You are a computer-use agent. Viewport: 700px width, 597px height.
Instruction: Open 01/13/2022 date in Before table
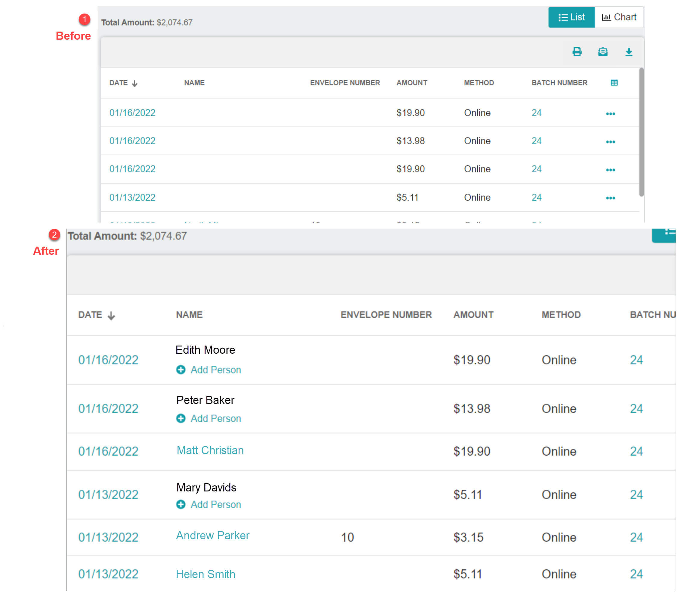[x=132, y=198]
